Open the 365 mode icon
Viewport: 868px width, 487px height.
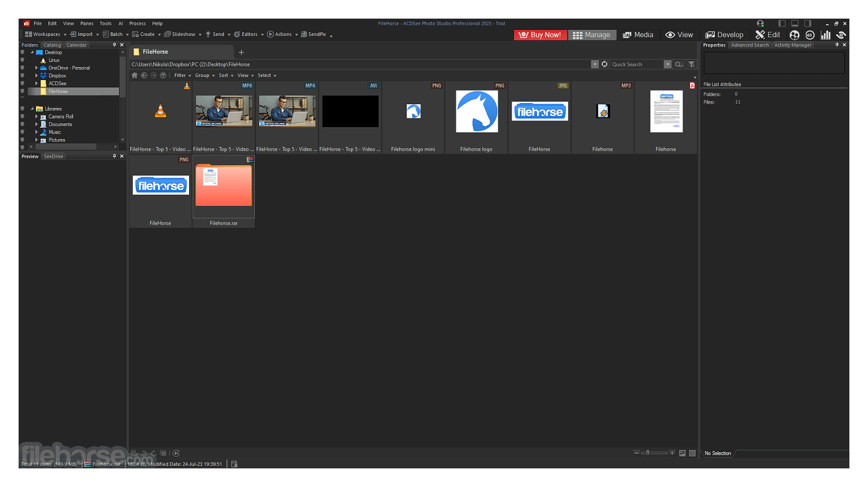(810, 35)
